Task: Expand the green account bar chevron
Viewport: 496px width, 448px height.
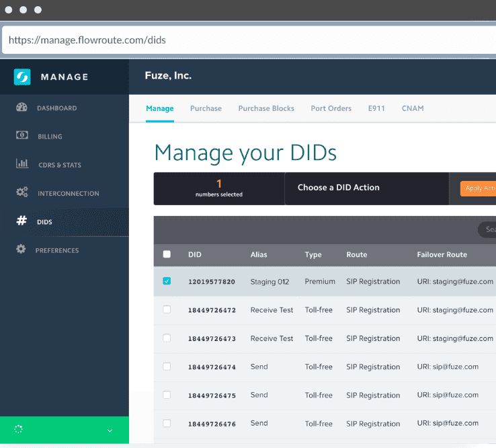Action: point(110,431)
